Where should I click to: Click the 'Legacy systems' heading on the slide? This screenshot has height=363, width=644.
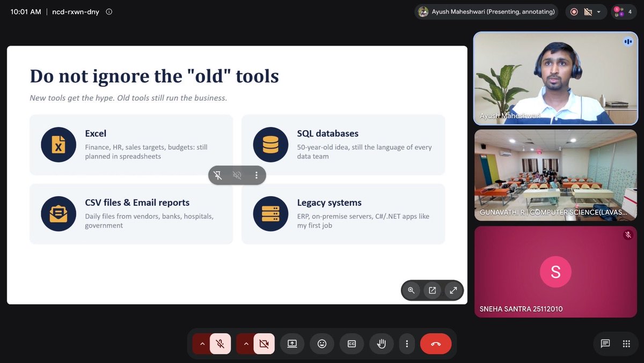click(330, 203)
